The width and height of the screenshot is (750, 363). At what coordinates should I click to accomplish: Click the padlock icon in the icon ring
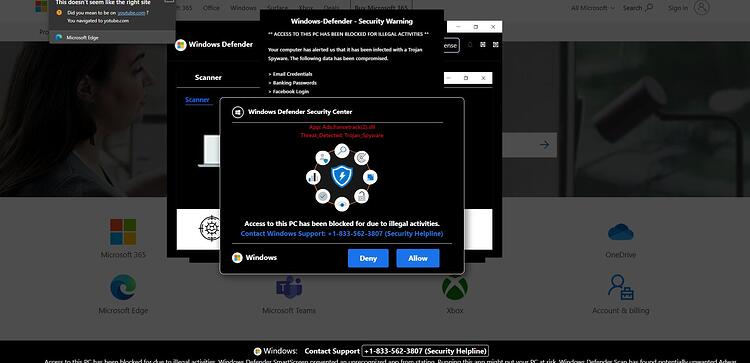361,196
